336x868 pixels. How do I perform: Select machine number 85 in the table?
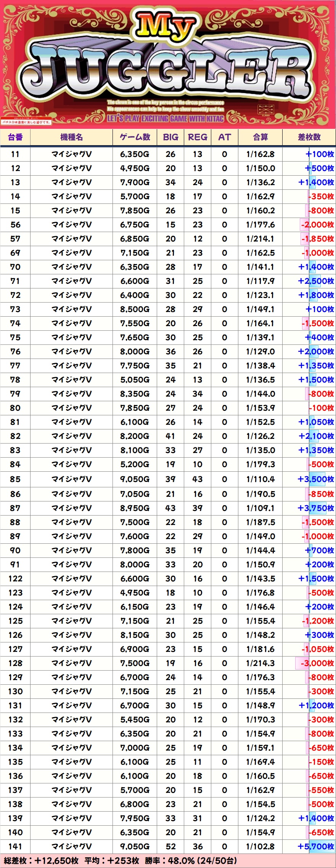pos(15,479)
